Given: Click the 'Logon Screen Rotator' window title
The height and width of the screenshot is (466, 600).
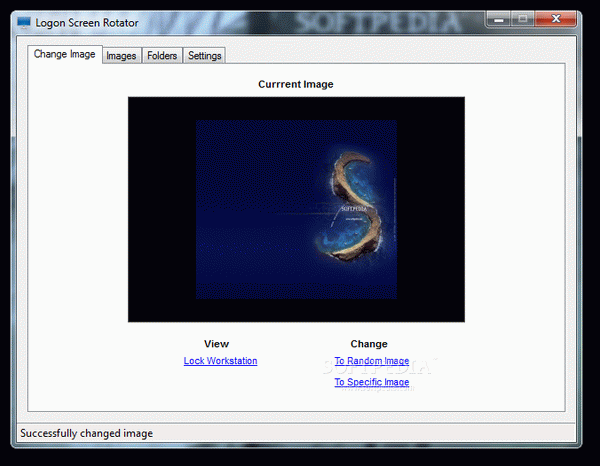Looking at the screenshot, I should (87, 23).
